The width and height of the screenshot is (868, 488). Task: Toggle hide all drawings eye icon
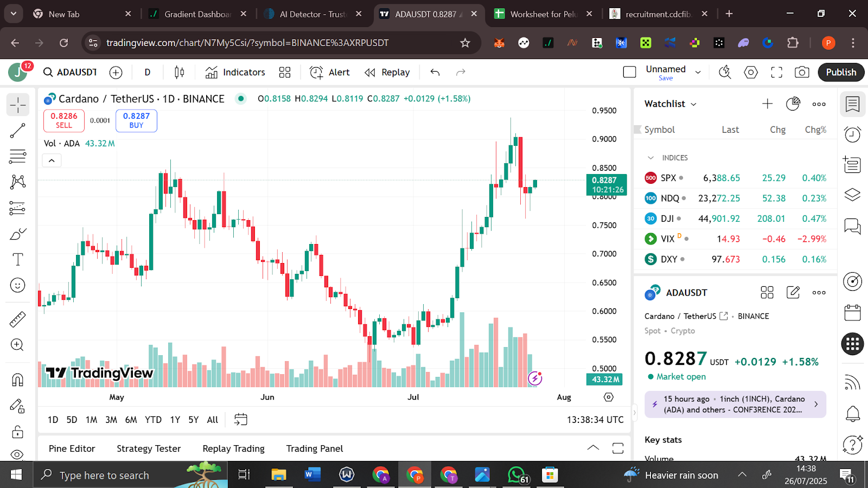pyautogui.click(x=17, y=454)
